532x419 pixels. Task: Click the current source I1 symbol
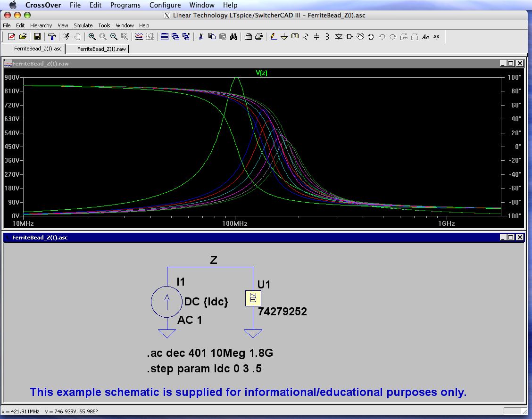point(167,301)
